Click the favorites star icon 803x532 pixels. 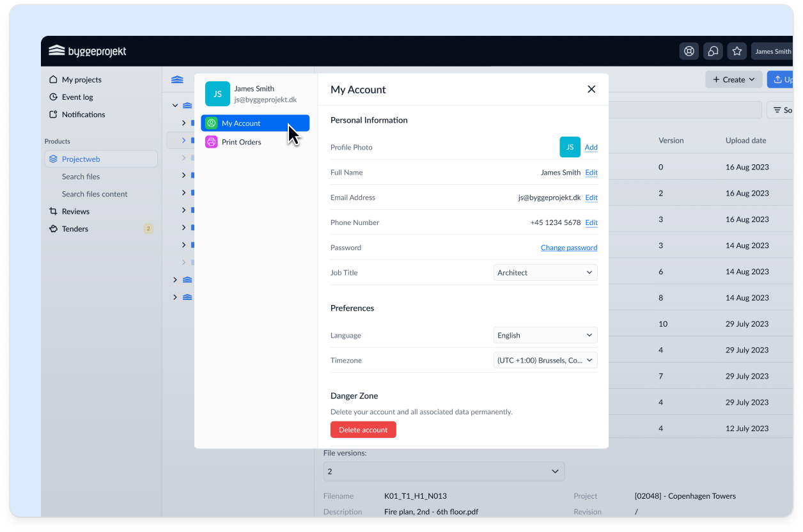coord(737,51)
